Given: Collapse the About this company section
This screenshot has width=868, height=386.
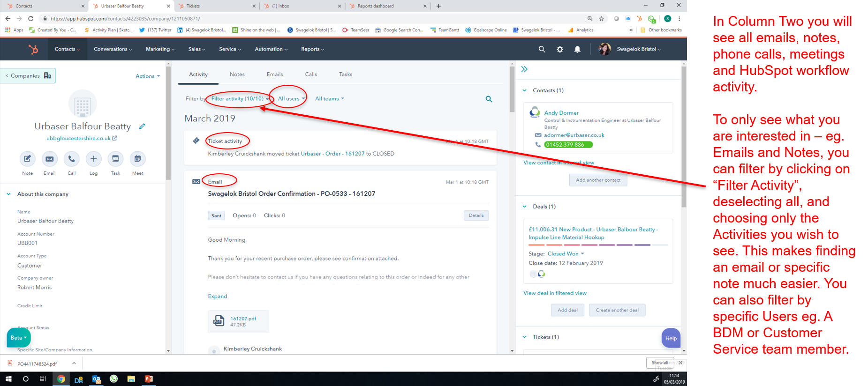Looking at the screenshot, I should click(x=8, y=194).
